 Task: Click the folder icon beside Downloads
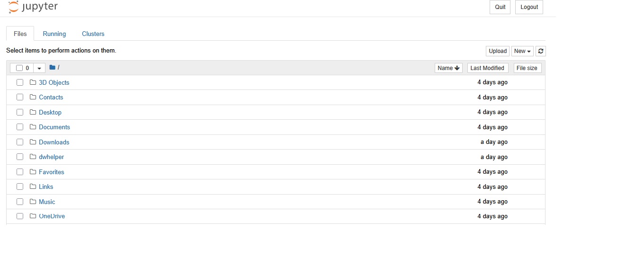pos(33,142)
